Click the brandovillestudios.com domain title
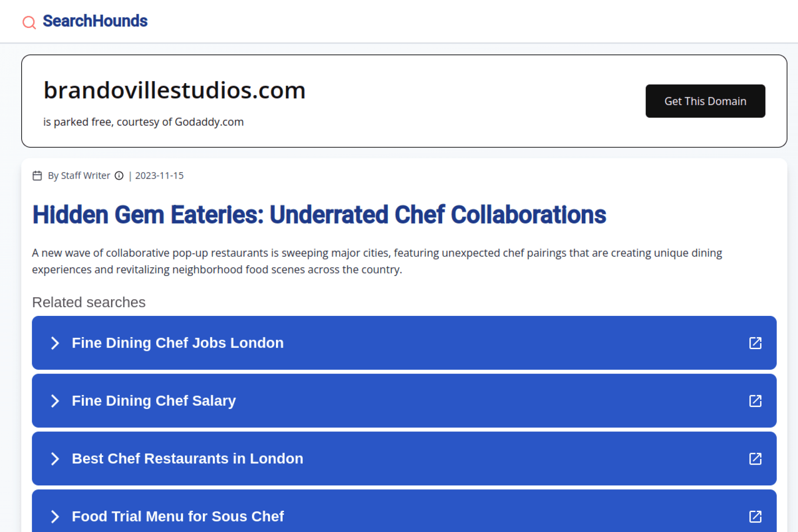This screenshot has width=798, height=532. click(x=175, y=90)
